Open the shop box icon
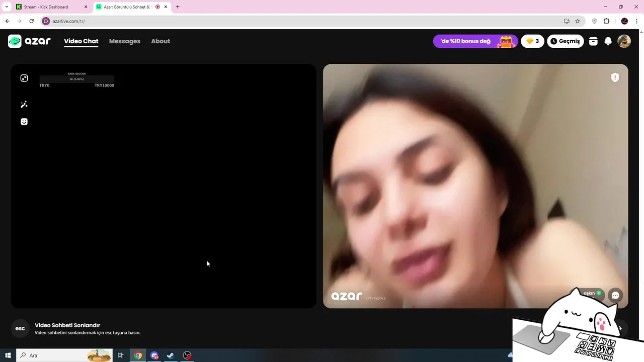 coord(593,41)
